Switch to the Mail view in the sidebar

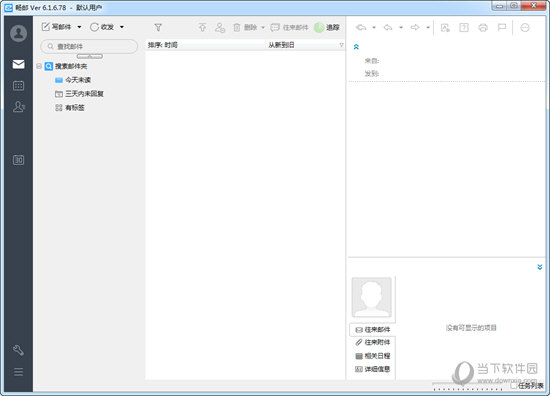tap(18, 64)
